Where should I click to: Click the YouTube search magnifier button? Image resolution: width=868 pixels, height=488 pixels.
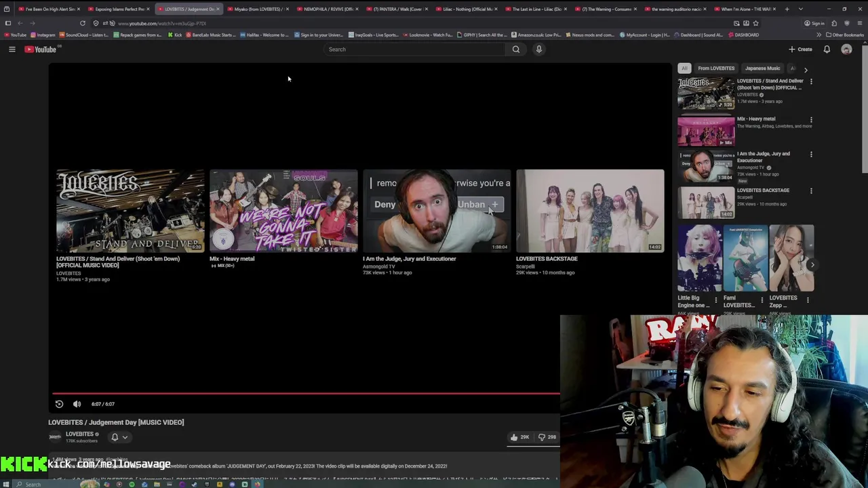coord(515,49)
